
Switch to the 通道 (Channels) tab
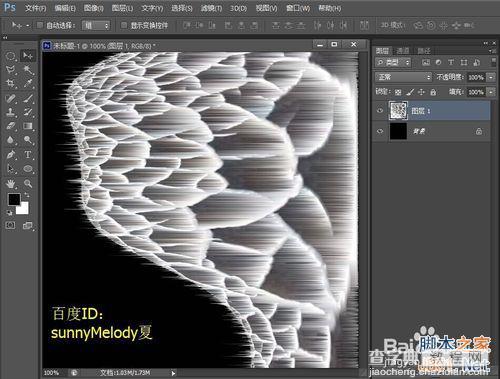click(x=403, y=51)
